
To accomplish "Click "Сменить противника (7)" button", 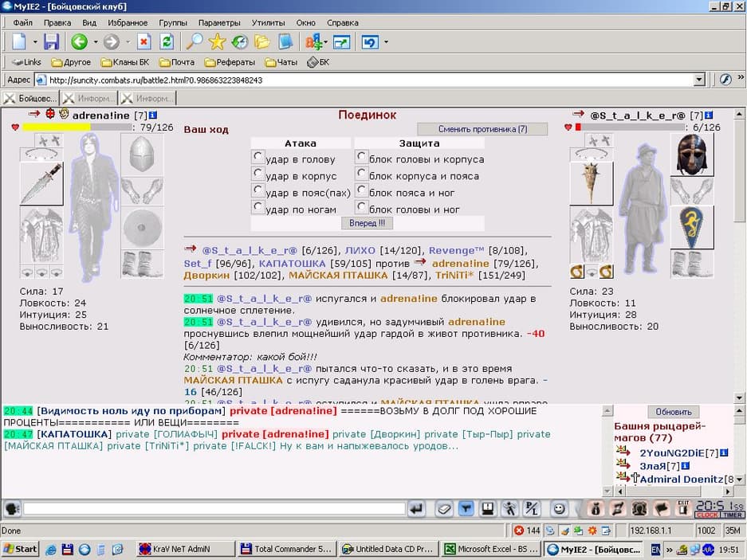I will click(x=482, y=129).
